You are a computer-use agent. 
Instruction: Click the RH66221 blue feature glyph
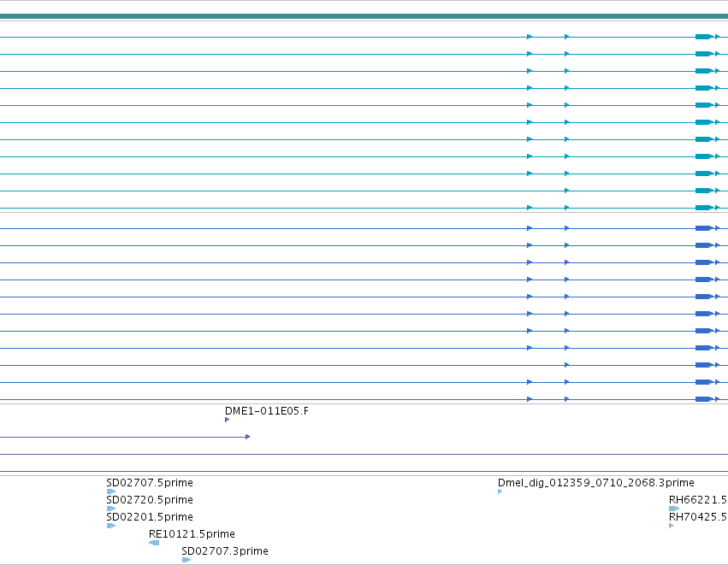(x=674, y=509)
